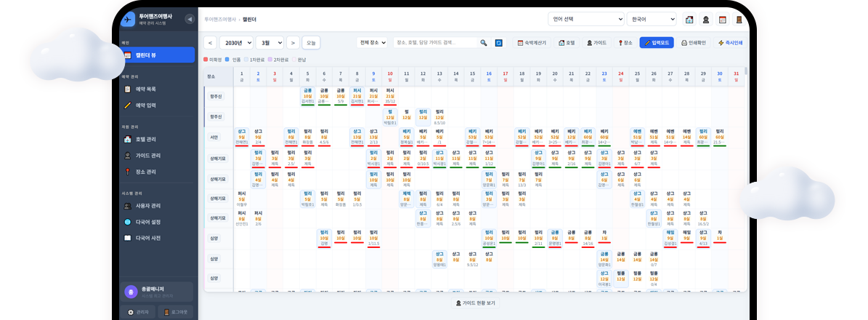
Task: Refresh the calendar with the blue reload icon
Action: (499, 43)
